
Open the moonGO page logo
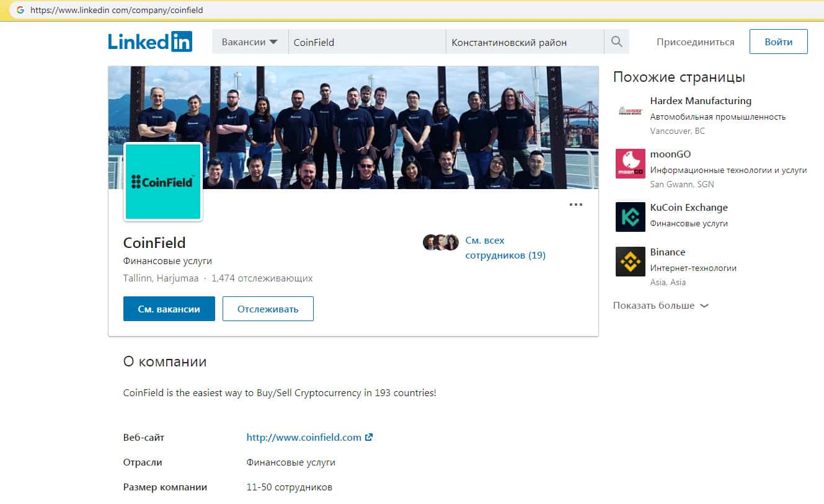pyautogui.click(x=631, y=164)
